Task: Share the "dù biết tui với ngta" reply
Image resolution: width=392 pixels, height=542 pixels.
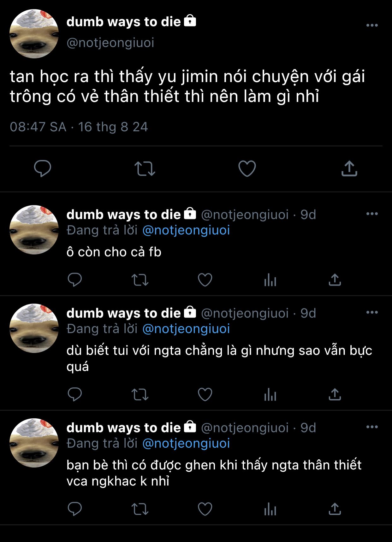Action: tap(335, 394)
